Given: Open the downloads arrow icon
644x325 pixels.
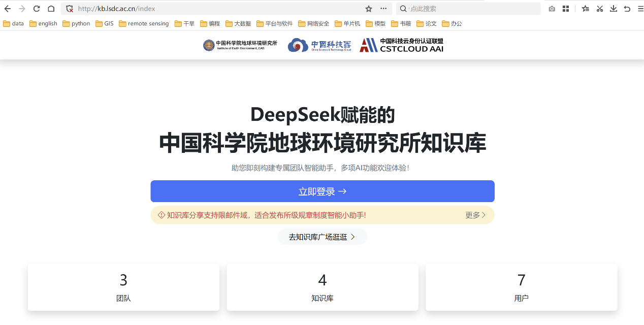Looking at the screenshot, I should 613,9.
